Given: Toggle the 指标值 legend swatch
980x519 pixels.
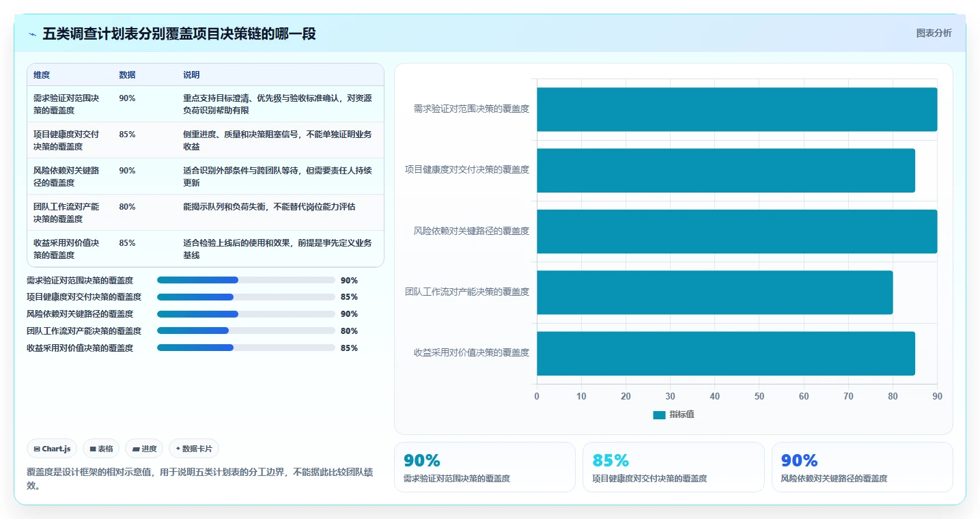Looking at the screenshot, I should tap(659, 415).
